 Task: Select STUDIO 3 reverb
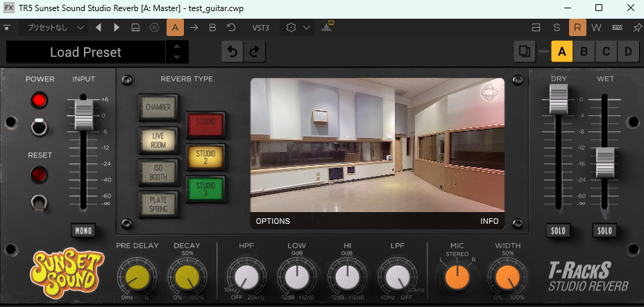[x=205, y=189]
